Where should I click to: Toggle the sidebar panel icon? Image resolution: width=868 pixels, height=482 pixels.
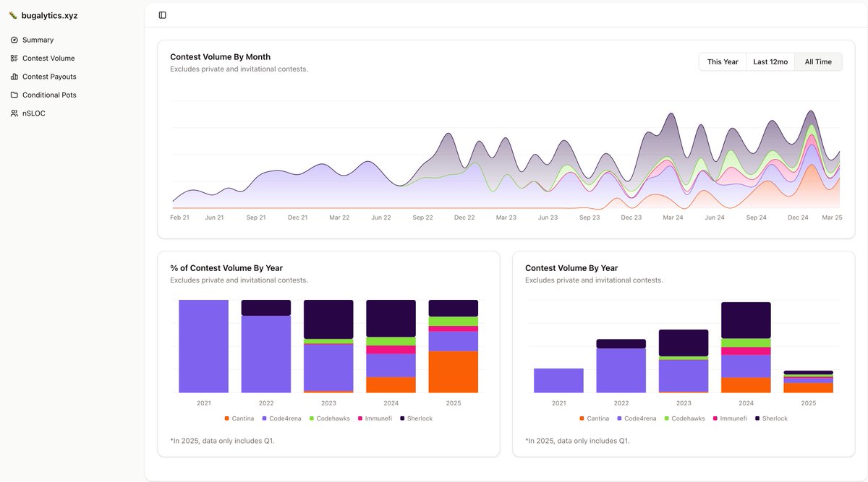162,15
